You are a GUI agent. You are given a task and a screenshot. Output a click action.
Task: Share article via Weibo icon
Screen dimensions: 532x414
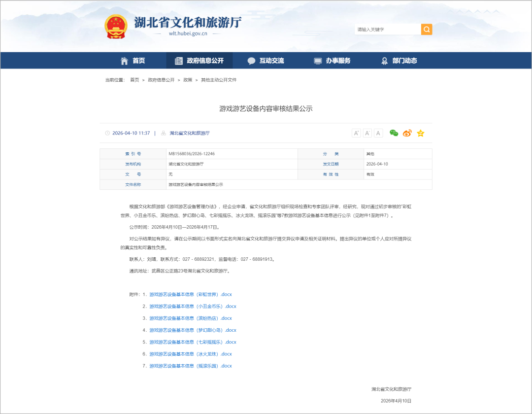[407, 133]
